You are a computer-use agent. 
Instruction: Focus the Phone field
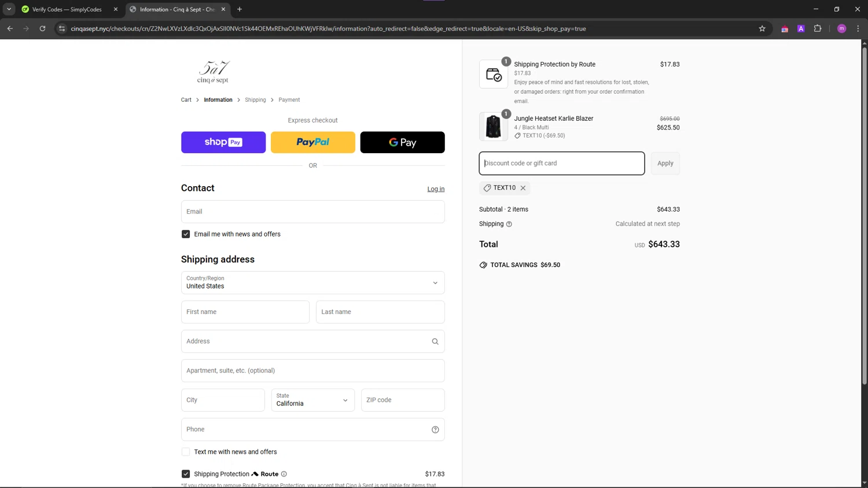[312, 430]
